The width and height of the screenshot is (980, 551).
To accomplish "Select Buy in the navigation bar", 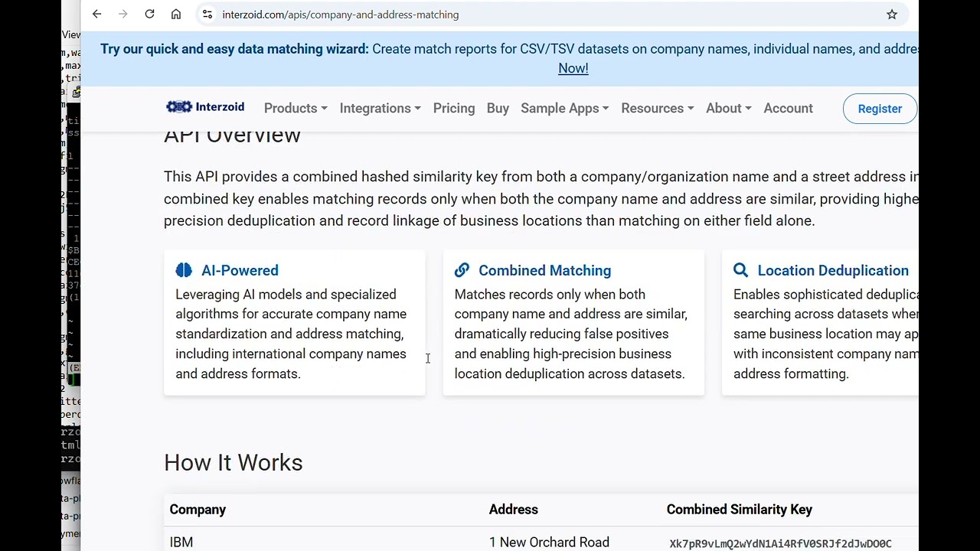I will [x=498, y=109].
